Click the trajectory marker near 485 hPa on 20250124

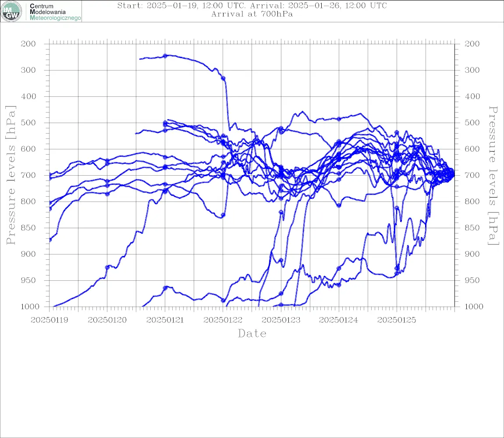[339, 119]
